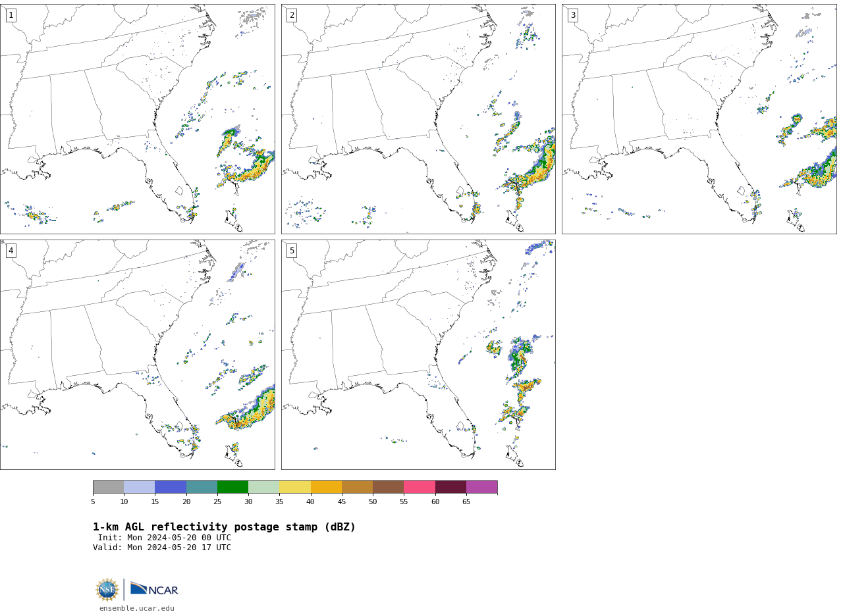Click the panel number 5 label
This screenshot has width=843, height=616.
(x=292, y=251)
